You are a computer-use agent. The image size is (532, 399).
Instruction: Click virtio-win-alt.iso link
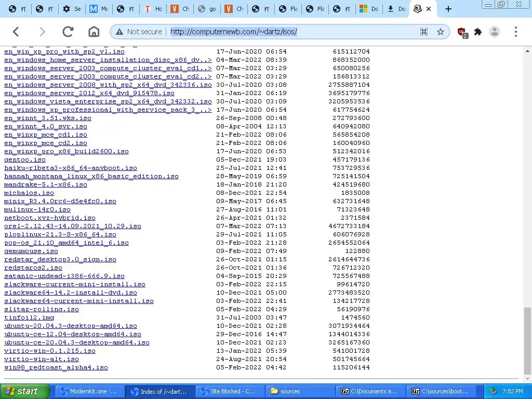click(42, 359)
